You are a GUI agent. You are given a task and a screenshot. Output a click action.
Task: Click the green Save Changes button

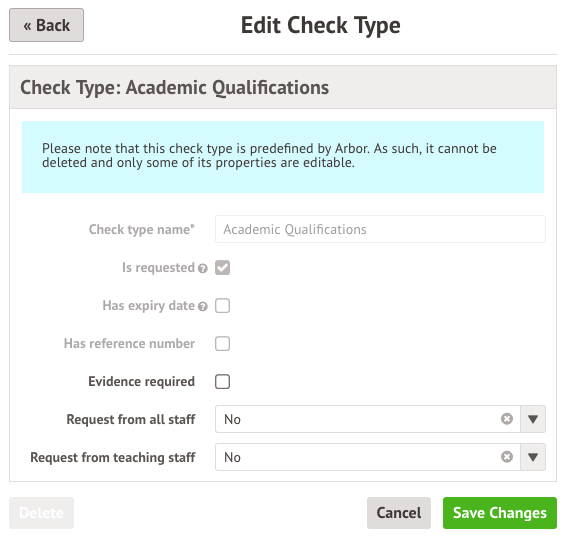coord(500,513)
